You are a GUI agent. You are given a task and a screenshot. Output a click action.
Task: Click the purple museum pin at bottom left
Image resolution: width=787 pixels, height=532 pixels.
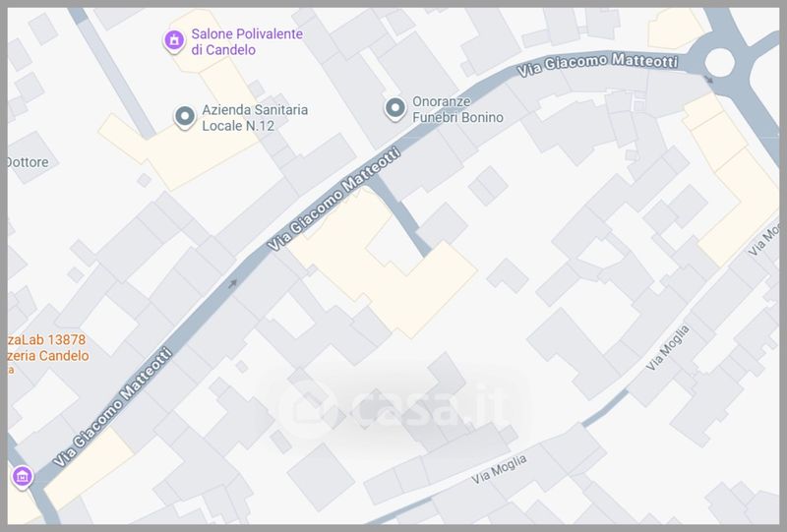click(22, 477)
